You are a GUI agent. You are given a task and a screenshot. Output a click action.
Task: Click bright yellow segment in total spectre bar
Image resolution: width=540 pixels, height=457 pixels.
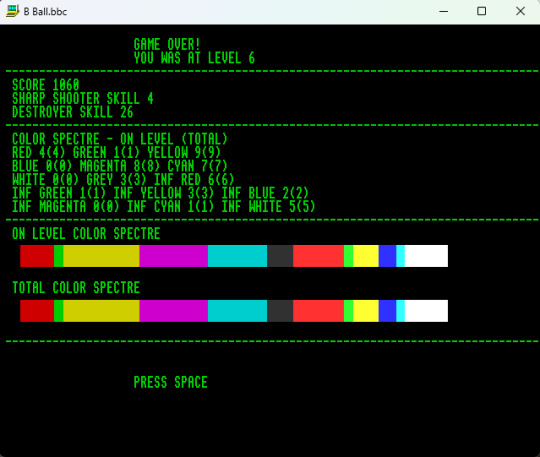click(x=366, y=311)
